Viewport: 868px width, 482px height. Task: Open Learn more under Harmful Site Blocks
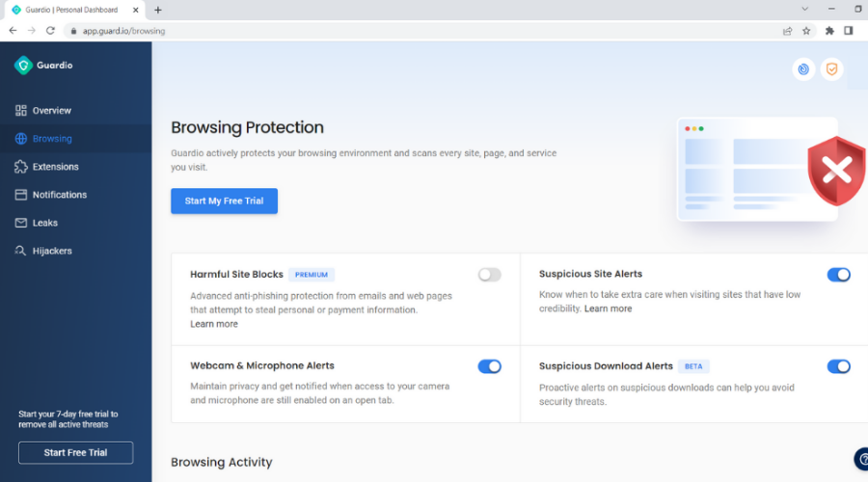(214, 324)
